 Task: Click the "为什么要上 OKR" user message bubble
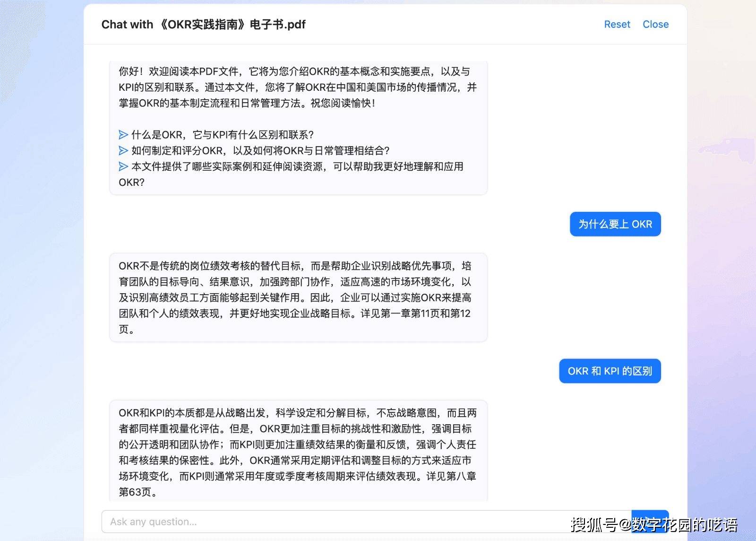tap(615, 224)
